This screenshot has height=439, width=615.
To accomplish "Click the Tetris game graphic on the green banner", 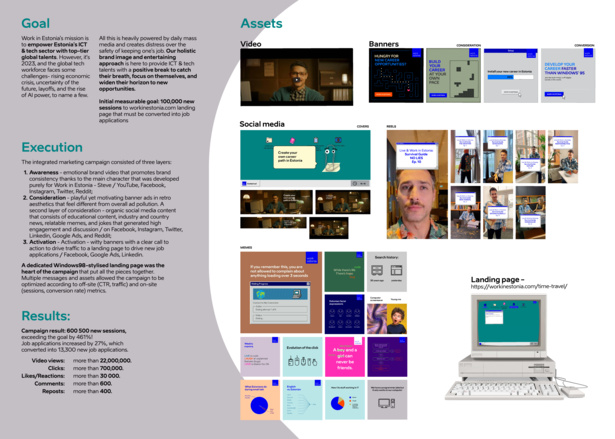I will tap(464, 80).
